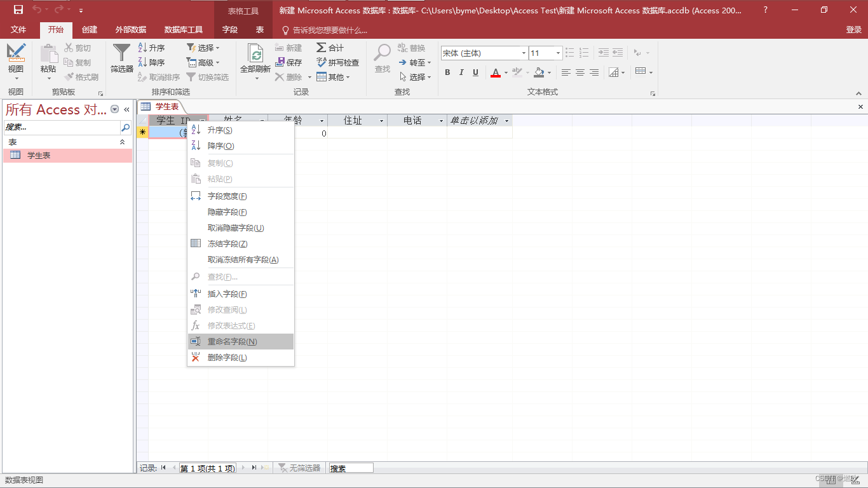This screenshot has height=488, width=868.
Task: Click the navigation pane 搜索 field
Action: pos(62,127)
